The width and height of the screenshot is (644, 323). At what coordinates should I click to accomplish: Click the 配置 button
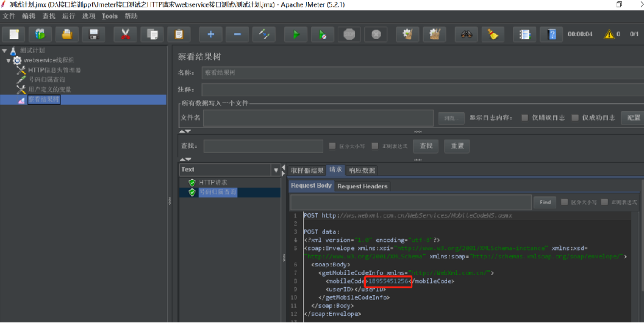coord(633,118)
